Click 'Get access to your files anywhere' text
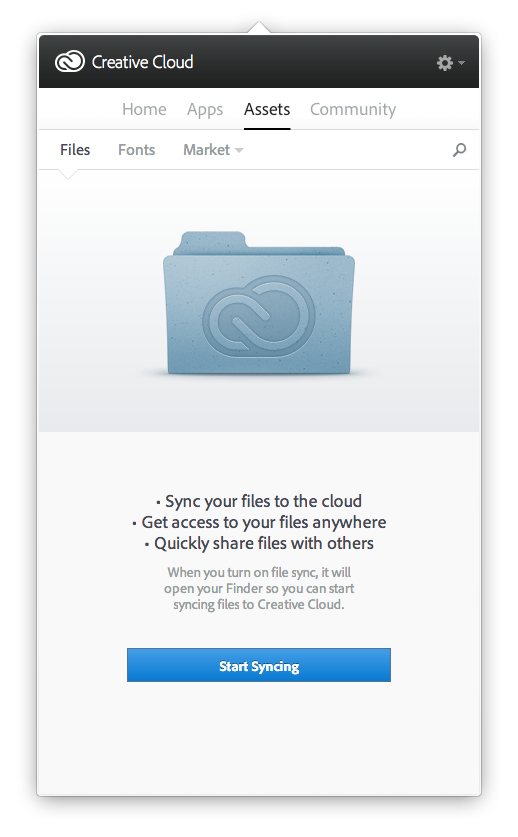Viewport: 518px width, 837px height. coord(259,522)
